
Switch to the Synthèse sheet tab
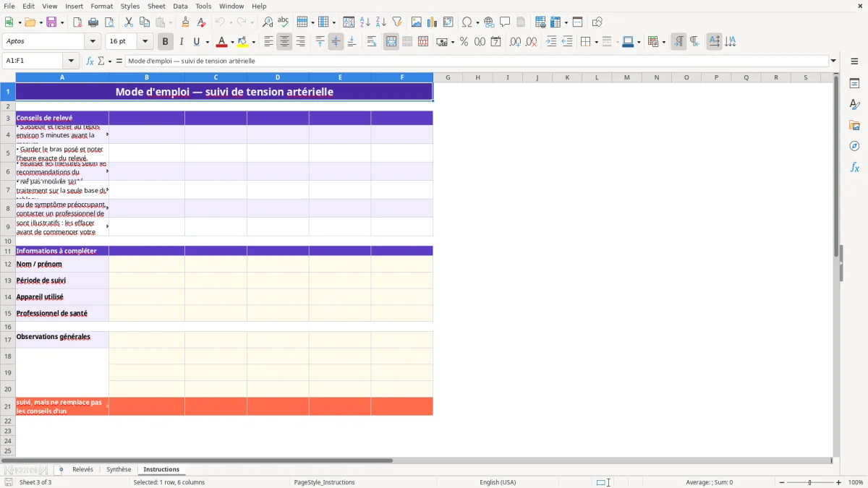pos(119,469)
